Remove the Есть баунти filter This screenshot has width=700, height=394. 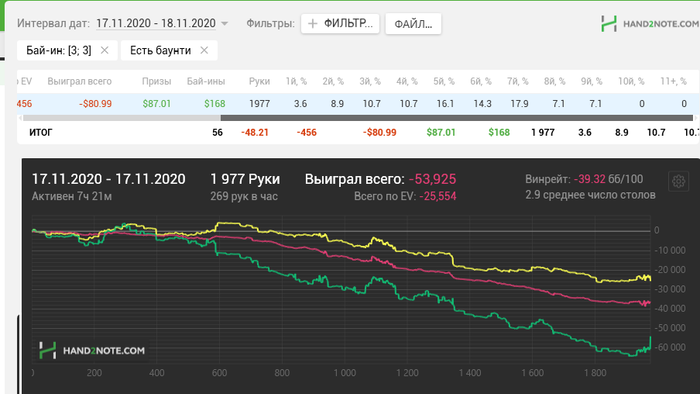(x=204, y=50)
